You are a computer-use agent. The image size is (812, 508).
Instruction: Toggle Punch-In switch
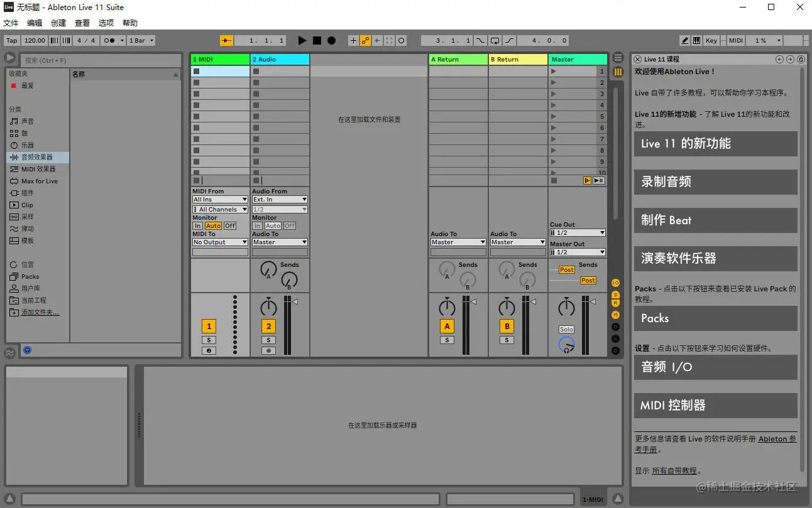click(480, 40)
